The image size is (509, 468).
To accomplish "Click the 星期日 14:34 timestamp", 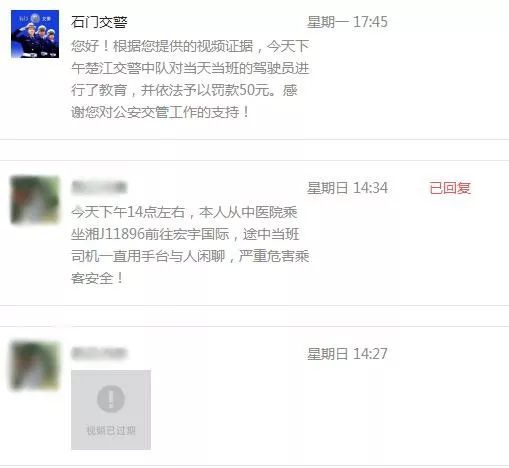I will [x=347, y=188].
